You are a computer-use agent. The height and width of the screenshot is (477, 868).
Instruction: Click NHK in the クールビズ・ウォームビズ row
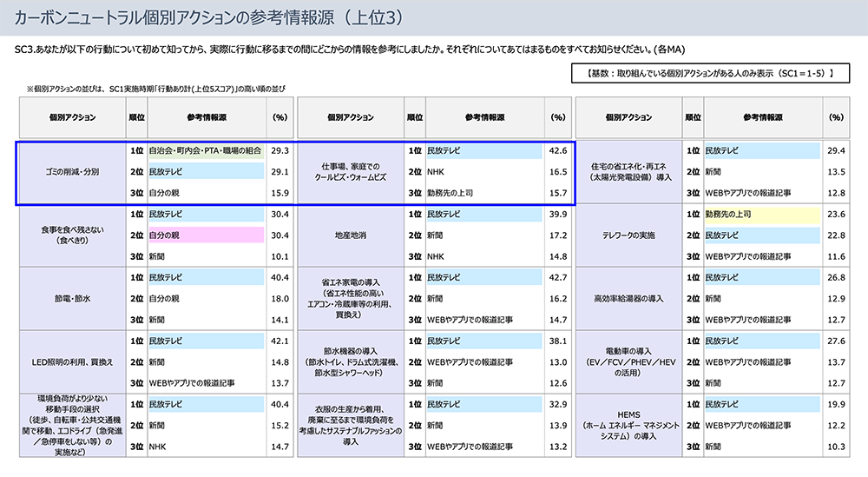[x=436, y=172]
